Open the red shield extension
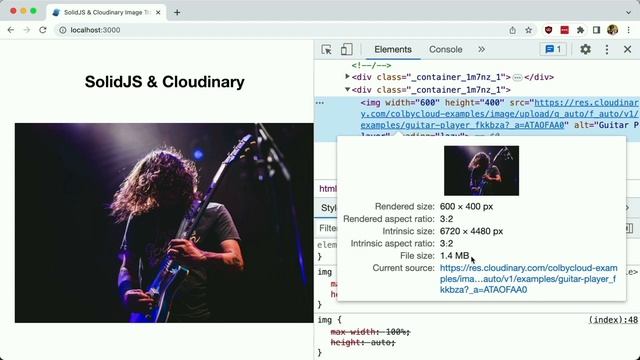640x360 pixels. pos(549,30)
